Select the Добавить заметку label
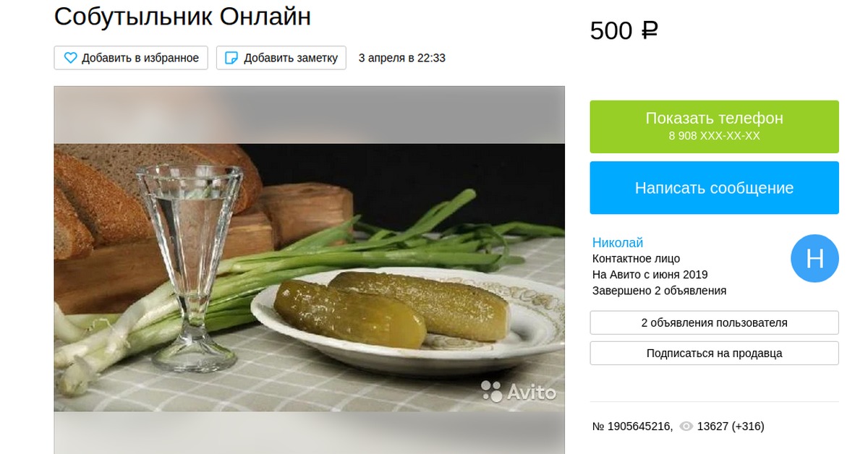Image resolution: width=868 pixels, height=454 pixels. coord(291,58)
